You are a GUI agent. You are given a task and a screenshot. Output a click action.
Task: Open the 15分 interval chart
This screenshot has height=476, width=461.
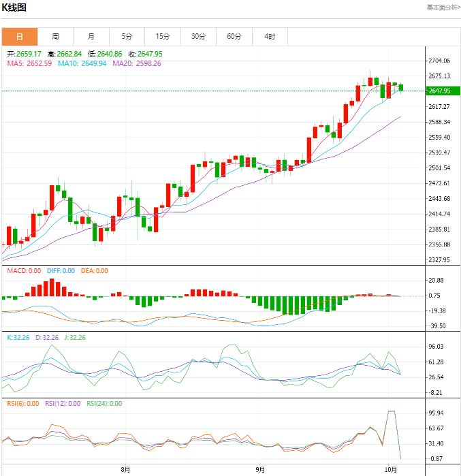point(162,36)
